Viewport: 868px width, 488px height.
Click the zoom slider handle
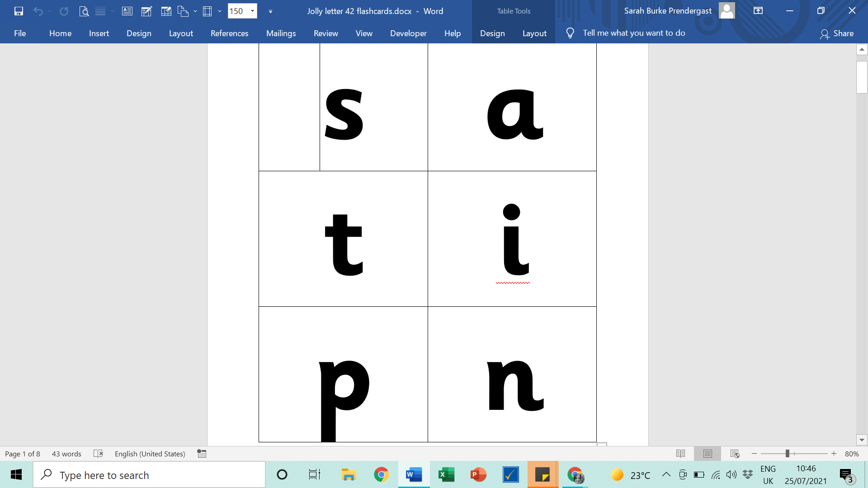[787, 454]
